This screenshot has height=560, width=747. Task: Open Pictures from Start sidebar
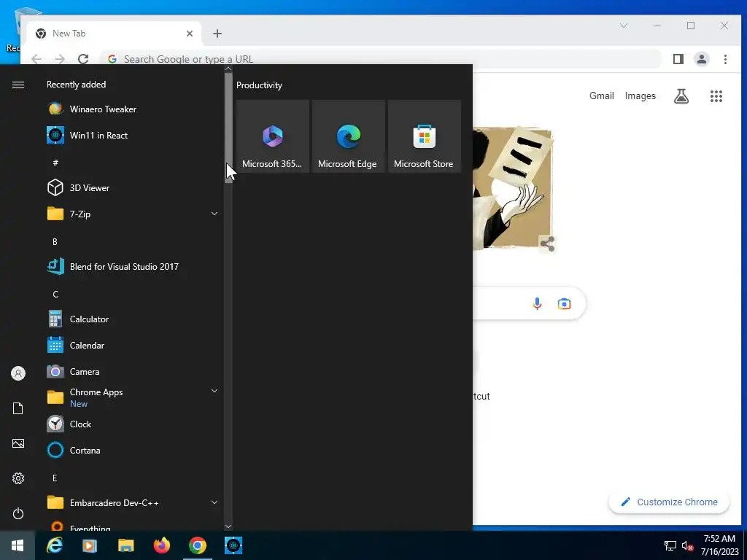[18, 443]
